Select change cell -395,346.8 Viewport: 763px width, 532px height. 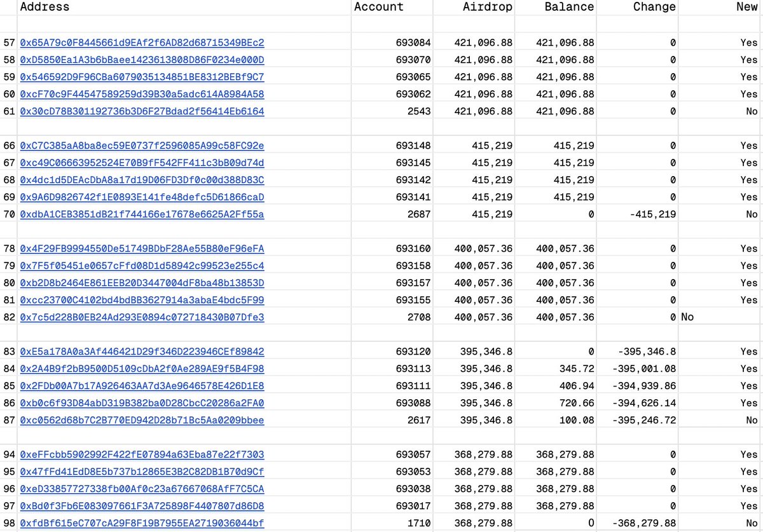[647, 351]
